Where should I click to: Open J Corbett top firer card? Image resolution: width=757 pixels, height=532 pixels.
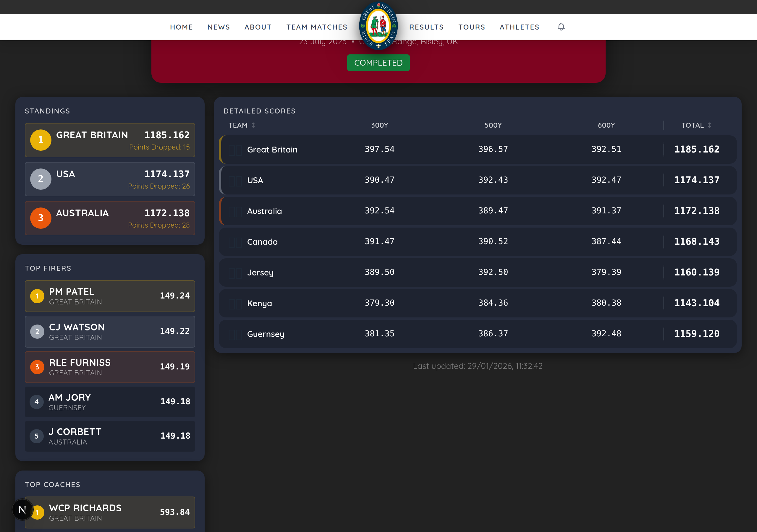110,436
